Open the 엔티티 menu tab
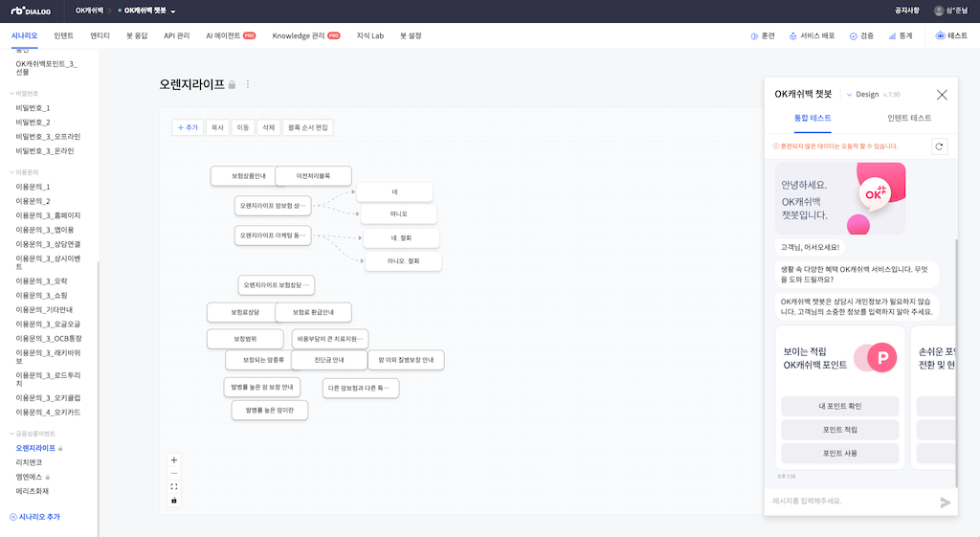Image resolution: width=980 pixels, height=537 pixels. (x=100, y=35)
